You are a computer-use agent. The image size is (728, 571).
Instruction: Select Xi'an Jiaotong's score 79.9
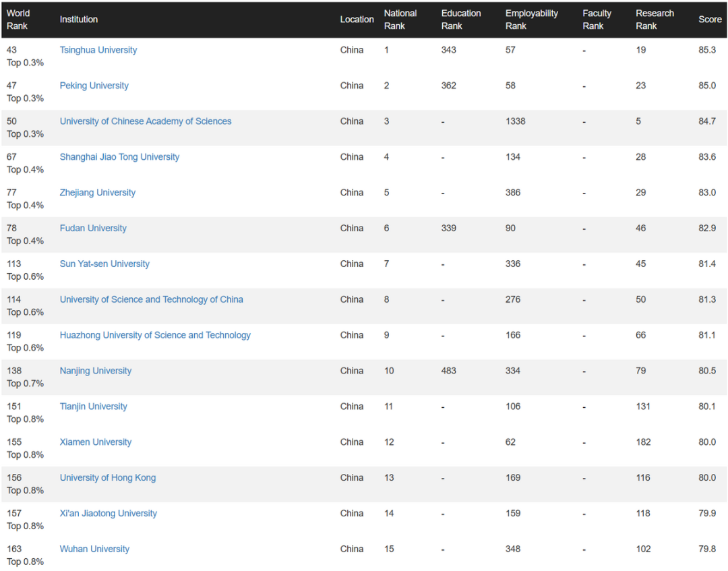click(707, 514)
